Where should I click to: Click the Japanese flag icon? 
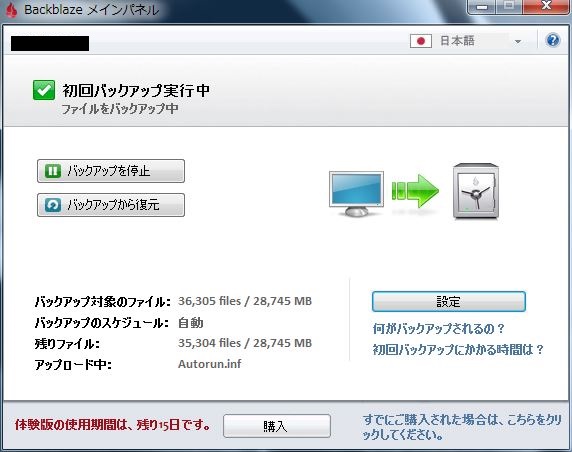click(421, 41)
